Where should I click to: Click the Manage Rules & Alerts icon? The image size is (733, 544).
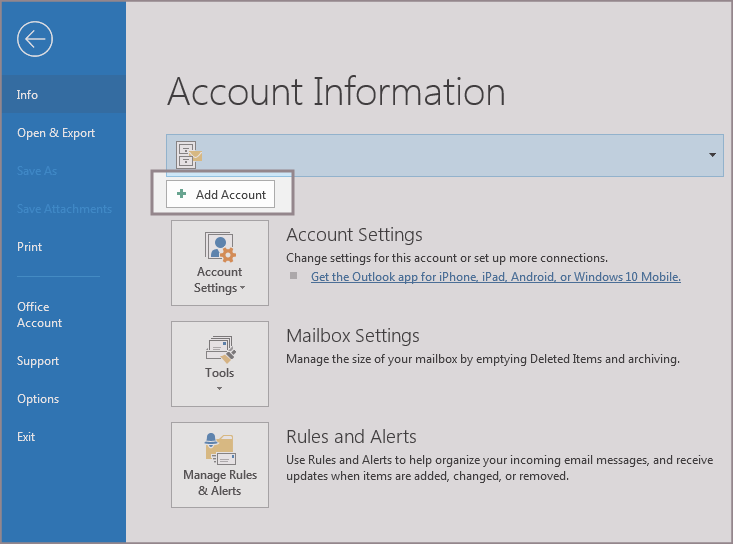click(219, 448)
